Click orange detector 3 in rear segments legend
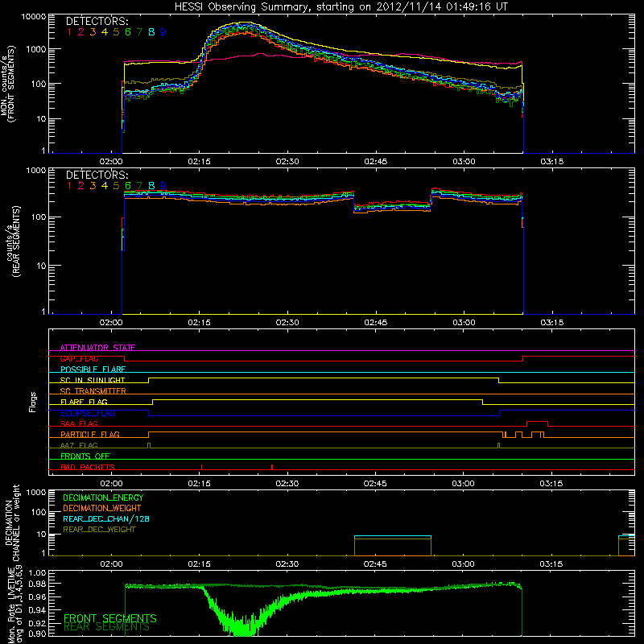Image resolution: width=644 pixels, height=644 pixels. [93, 186]
